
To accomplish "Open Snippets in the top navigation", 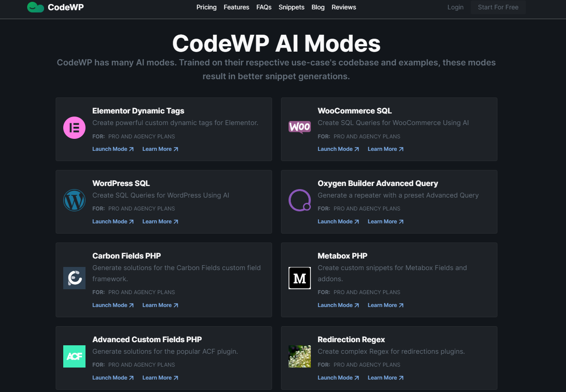I will [x=292, y=7].
